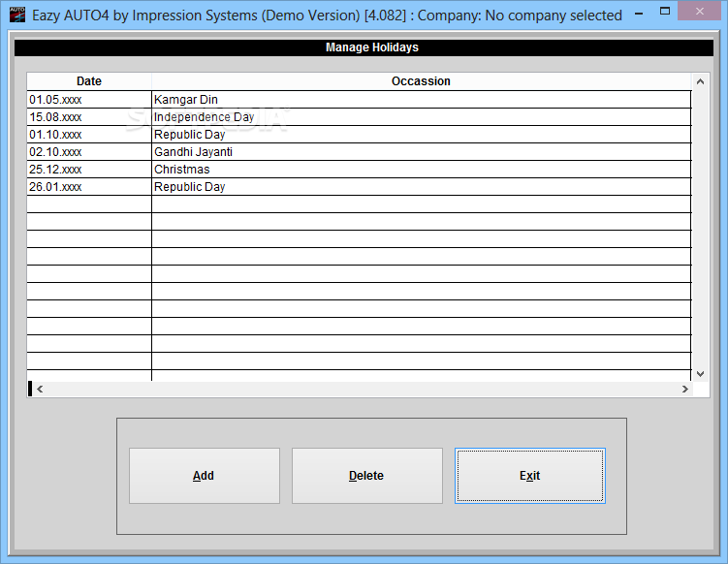This screenshot has height=564, width=728.
Task: Exit the Manage Holidays screen
Action: click(x=529, y=476)
